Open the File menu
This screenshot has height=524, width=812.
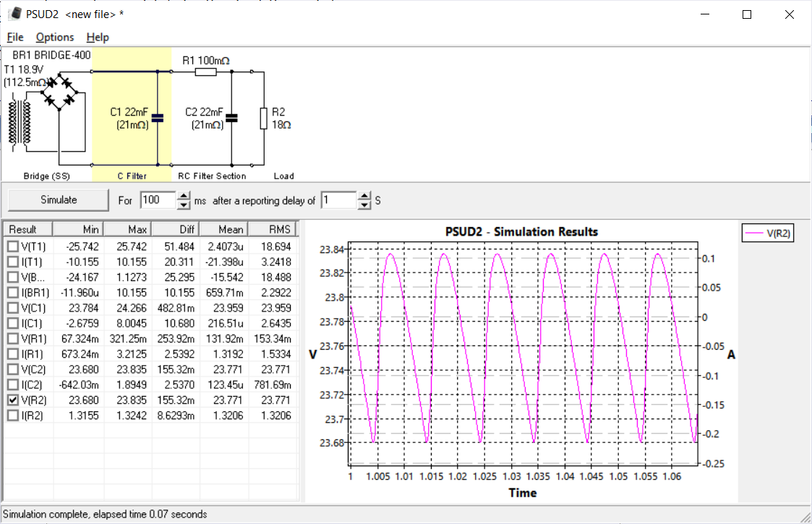pos(15,38)
